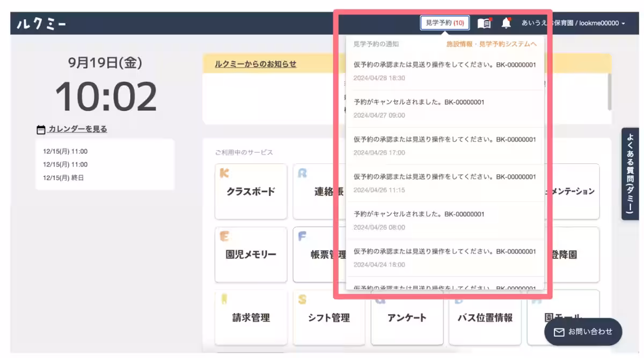Open the 請求管理 service tile
Image resolution: width=644 pixels, height=358 pixels.
click(251, 318)
